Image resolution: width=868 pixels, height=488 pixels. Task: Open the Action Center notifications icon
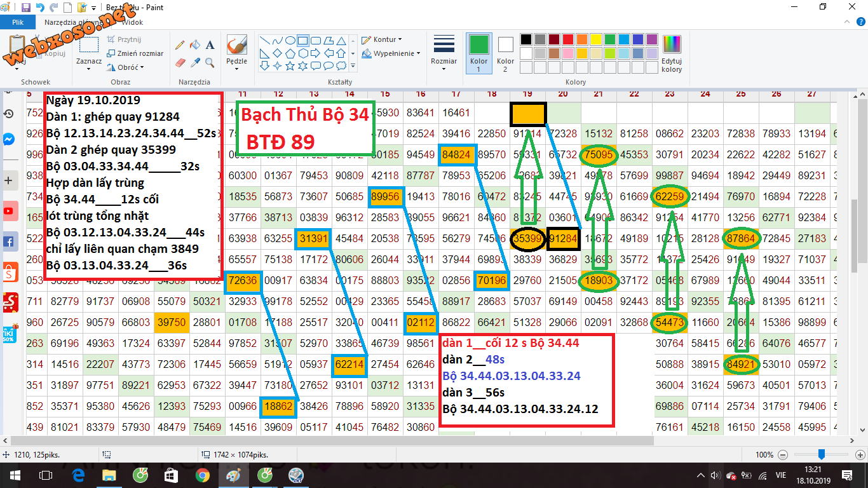(847, 475)
